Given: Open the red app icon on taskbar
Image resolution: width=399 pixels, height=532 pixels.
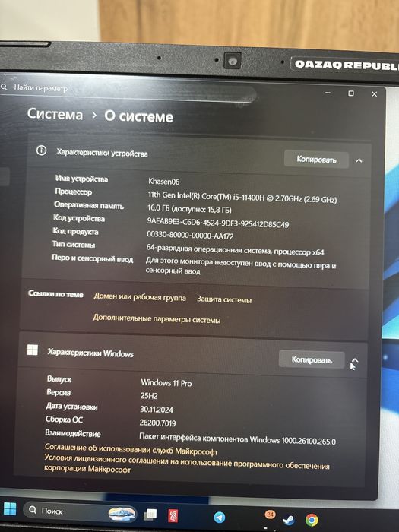Looking at the screenshot, I should coord(173,516).
